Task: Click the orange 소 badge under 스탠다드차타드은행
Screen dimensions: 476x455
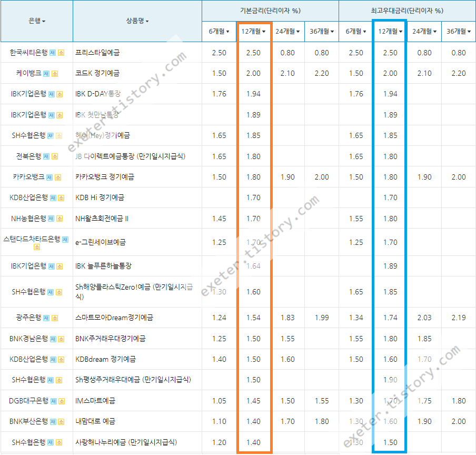Action: [x=37, y=247]
